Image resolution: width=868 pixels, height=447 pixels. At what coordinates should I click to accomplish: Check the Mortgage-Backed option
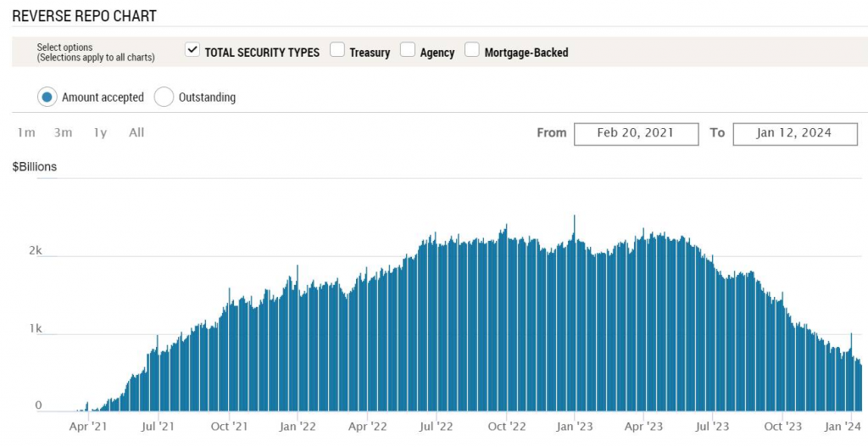(x=472, y=51)
